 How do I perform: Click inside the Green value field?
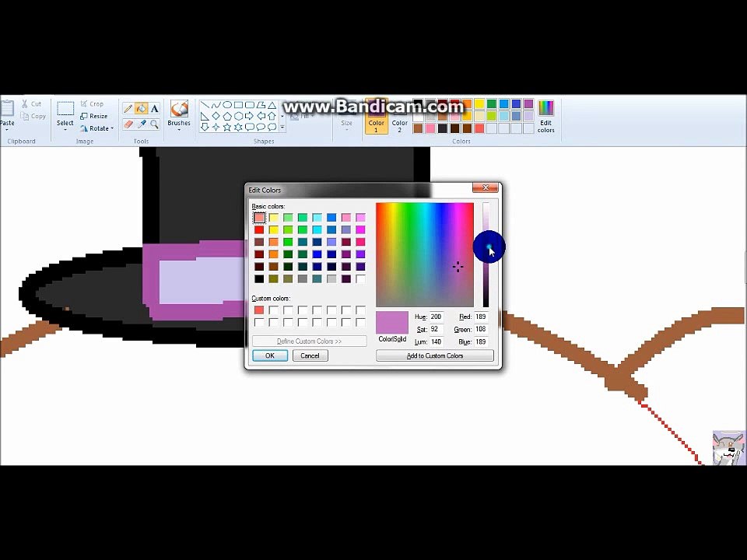tap(482, 329)
